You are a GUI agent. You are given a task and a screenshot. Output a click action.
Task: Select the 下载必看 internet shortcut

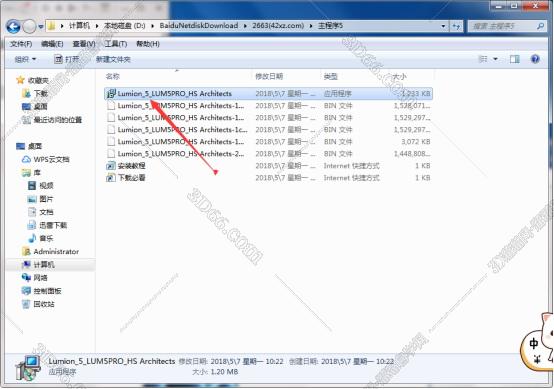pos(269,178)
